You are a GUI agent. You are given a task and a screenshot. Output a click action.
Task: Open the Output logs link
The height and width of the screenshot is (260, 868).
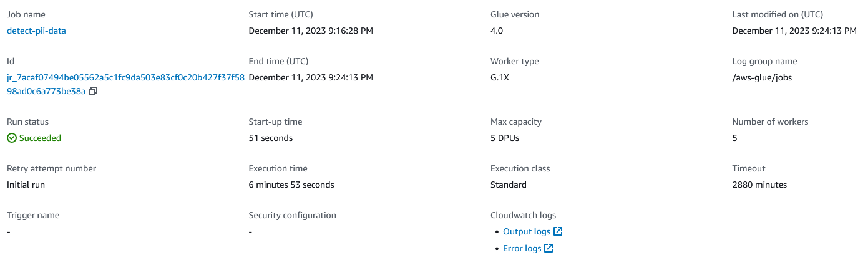[x=527, y=231]
